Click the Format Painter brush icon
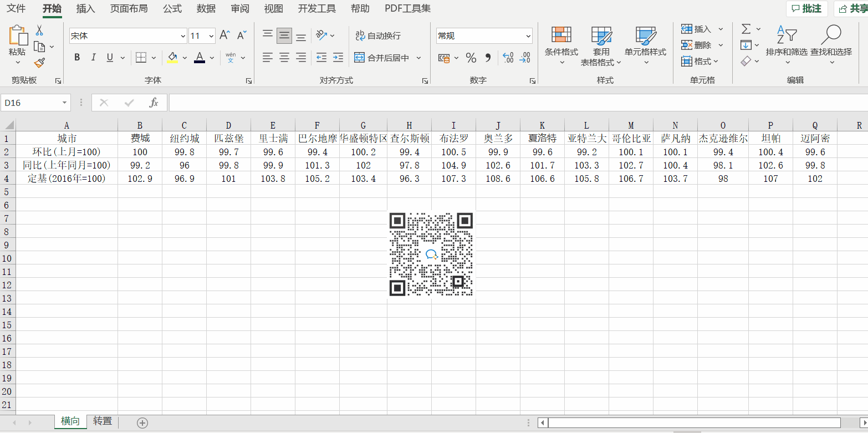 coord(39,63)
